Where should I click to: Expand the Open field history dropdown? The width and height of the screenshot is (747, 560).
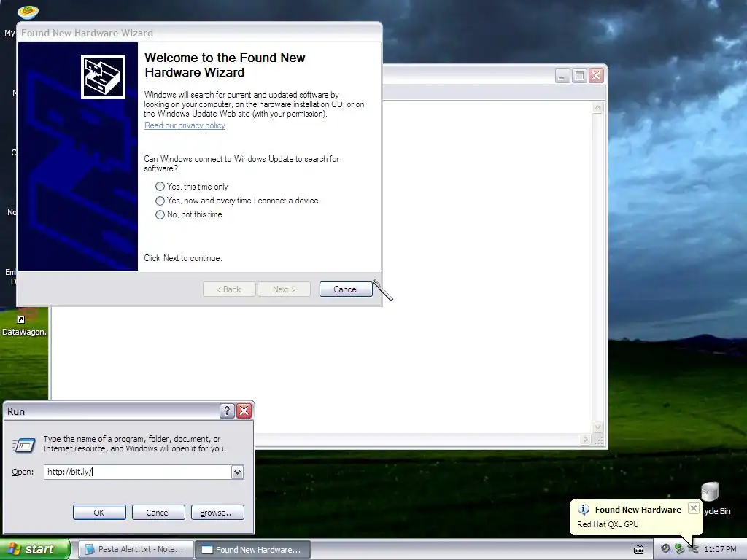237,472
